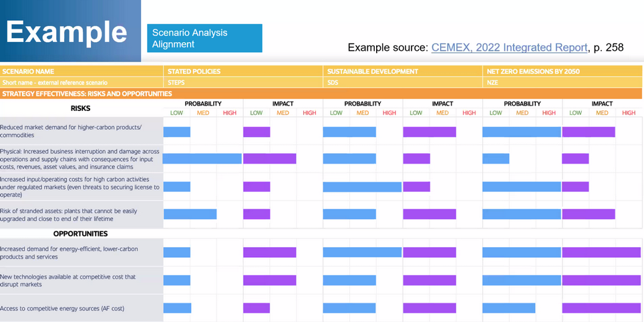Click Stated Policies blue probability bar for Physical risk

[x=202, y=159]
